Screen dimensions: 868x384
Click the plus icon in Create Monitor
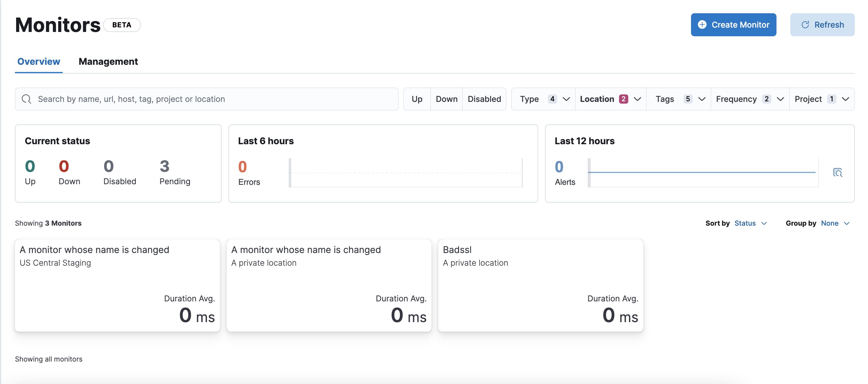(702, 24)
